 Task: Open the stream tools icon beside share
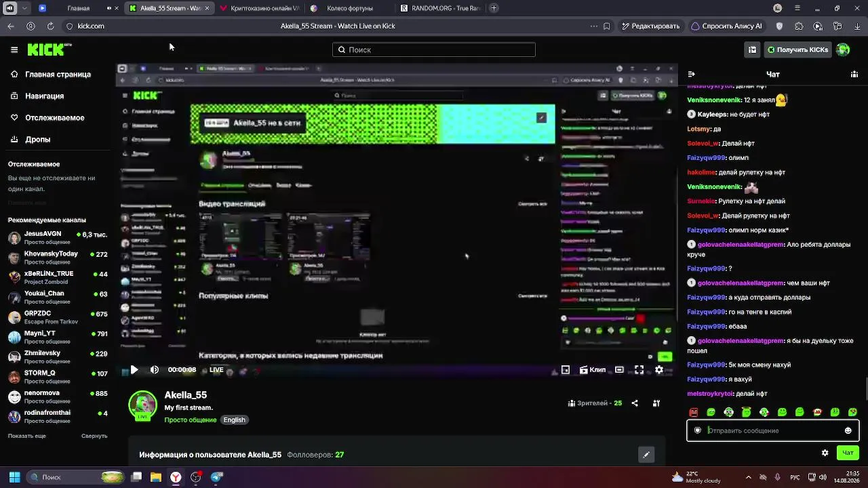(x=656, y=403)
